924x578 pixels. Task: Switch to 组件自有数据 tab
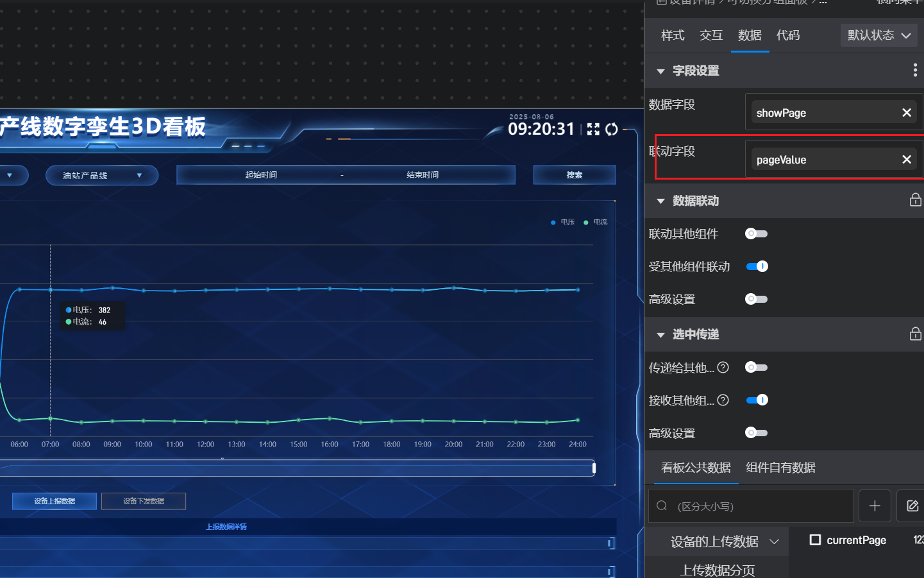(780, 468)
